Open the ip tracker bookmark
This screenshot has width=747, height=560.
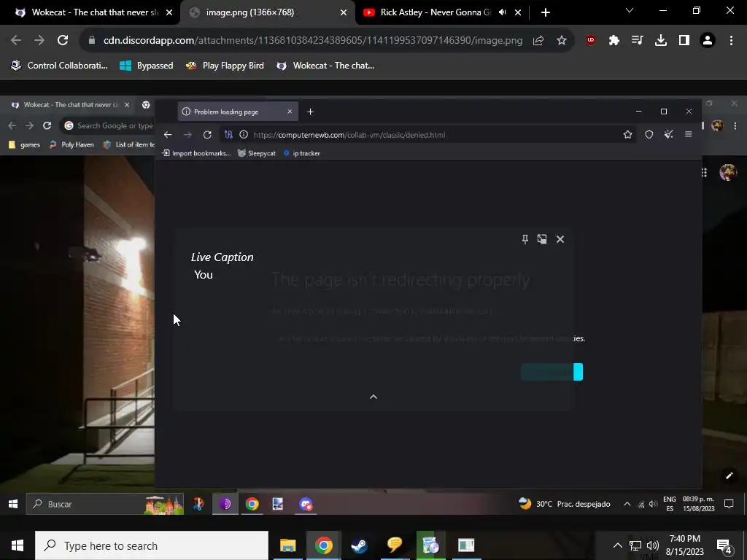pos(301,153)
